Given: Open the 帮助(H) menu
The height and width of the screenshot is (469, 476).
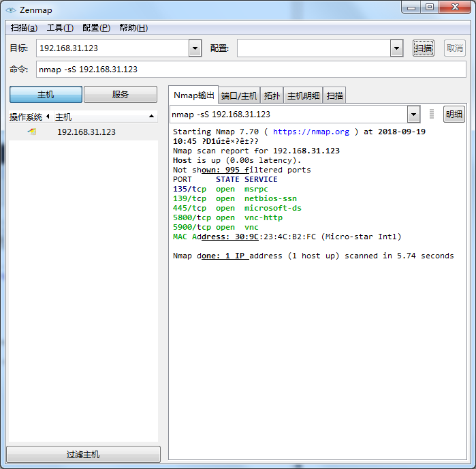Looking at the screenshot, I should (x=133, y=28).
